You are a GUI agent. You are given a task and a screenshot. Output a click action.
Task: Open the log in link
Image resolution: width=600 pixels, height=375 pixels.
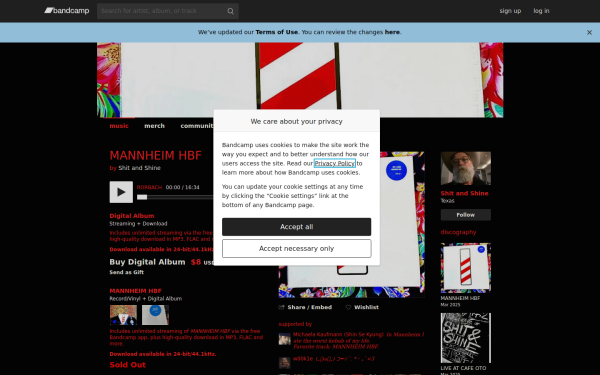tap(541, 11)
